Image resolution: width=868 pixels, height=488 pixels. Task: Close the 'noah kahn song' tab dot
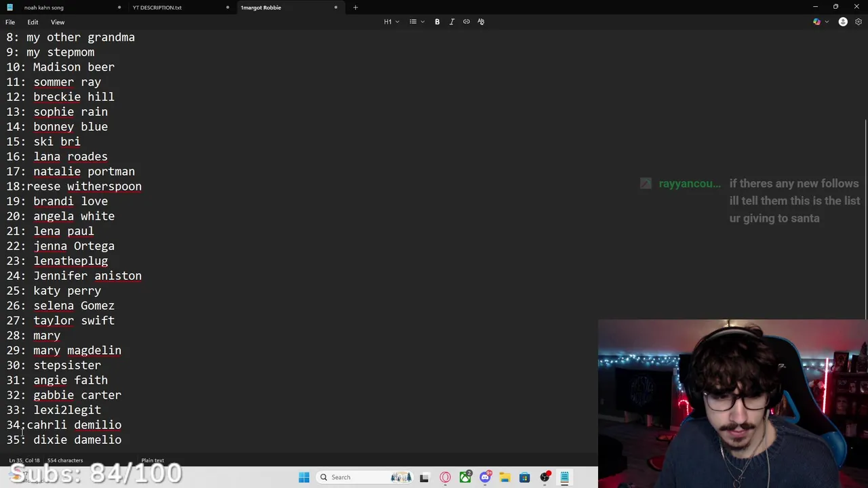[119, 7]
